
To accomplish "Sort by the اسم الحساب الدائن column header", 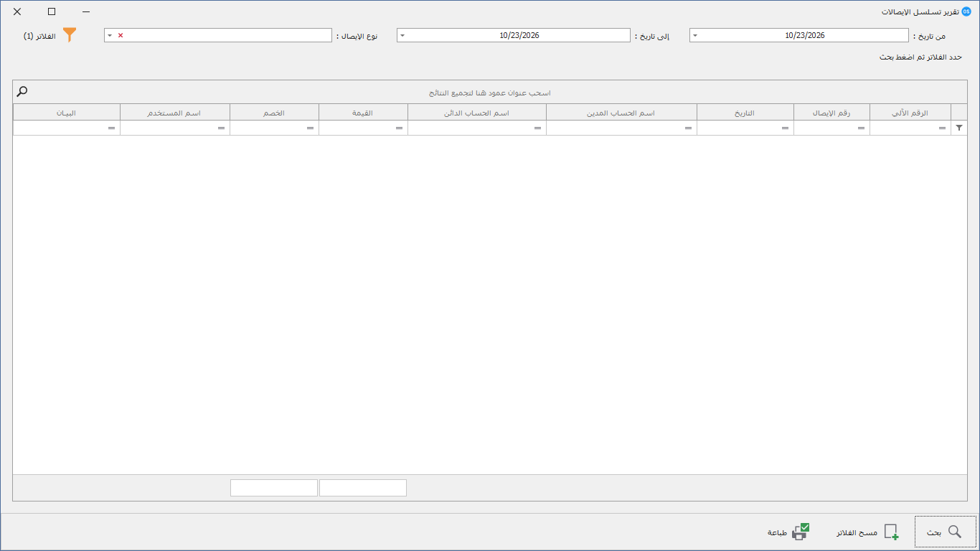I will click(477, 112).
